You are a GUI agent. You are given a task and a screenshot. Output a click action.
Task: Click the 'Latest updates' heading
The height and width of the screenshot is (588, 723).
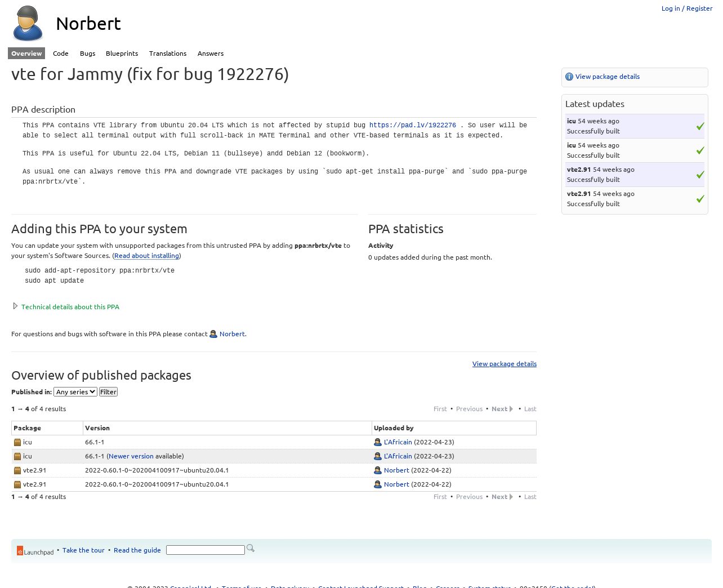(x=595, y=104)
